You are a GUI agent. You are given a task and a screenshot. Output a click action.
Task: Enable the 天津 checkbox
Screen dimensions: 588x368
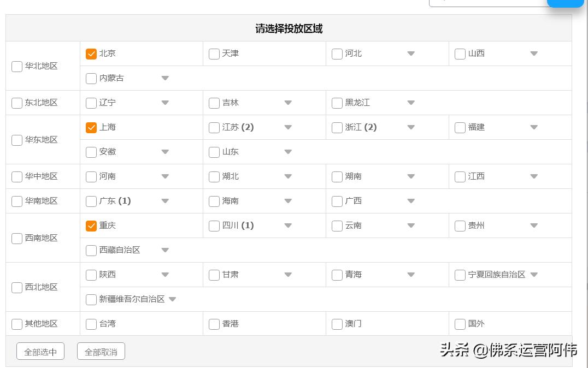(214, 54)
